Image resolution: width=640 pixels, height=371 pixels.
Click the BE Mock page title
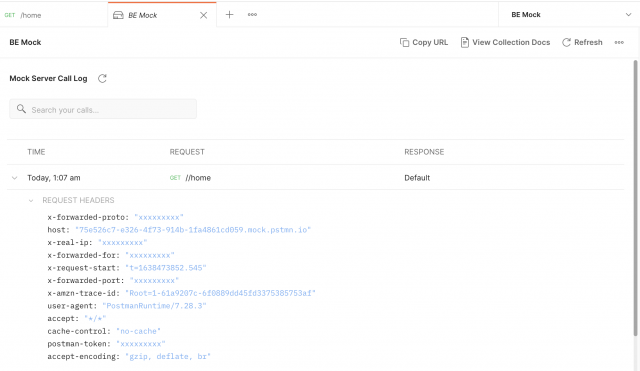coord(25,42)
